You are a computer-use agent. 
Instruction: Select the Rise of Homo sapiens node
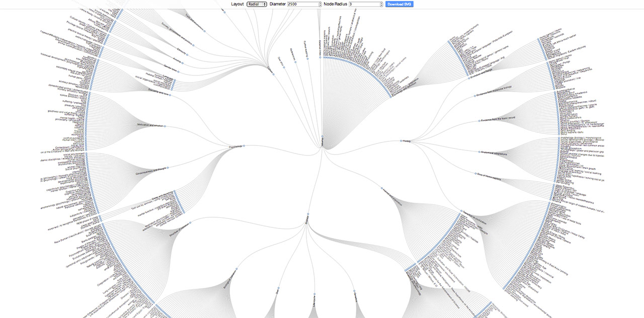pyautogui.click(x=476, y=174)
